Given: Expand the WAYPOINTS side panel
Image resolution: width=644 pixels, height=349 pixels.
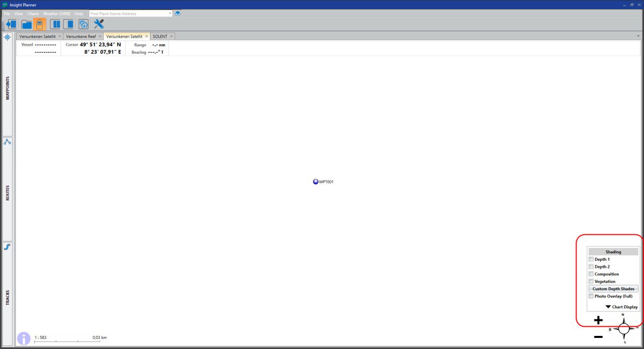Looking at the screenshot, I should [x=8, y=89].
